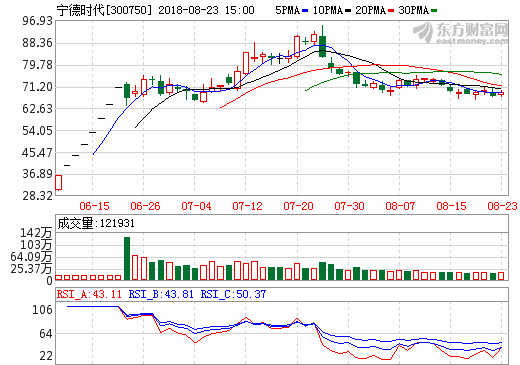
Task: Click the green 30PMA legend color marker
Action: click(x=434, y=11)
